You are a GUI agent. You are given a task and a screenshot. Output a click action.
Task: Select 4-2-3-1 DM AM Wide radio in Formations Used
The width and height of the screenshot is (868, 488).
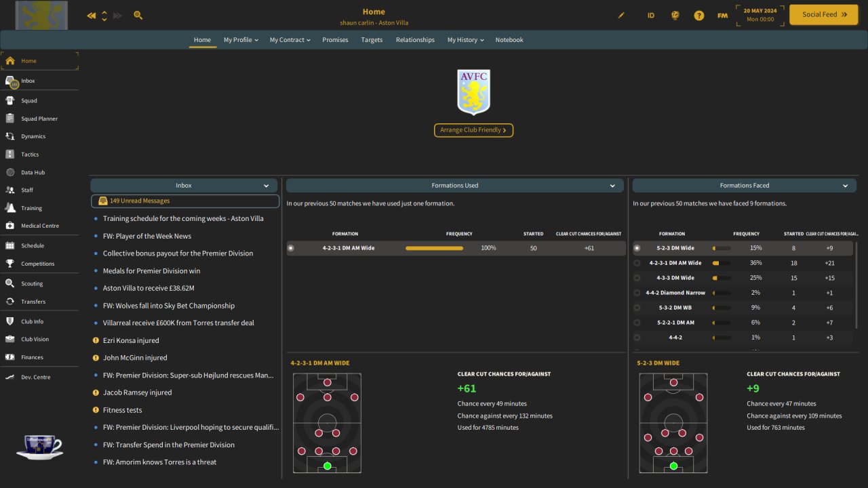pyautogui.click(x=291, y=248)
